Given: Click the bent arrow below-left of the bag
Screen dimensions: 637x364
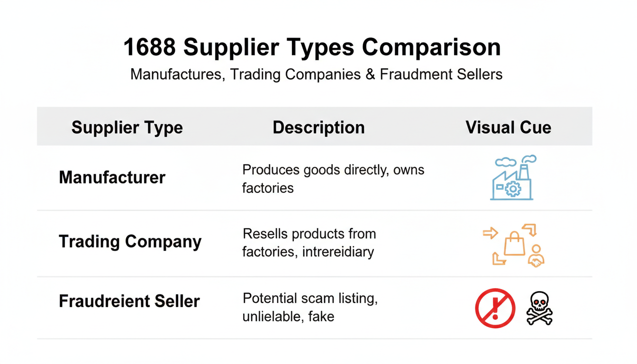Looking at the screenshot, I should pyautogui.click(x=499, y=259).
